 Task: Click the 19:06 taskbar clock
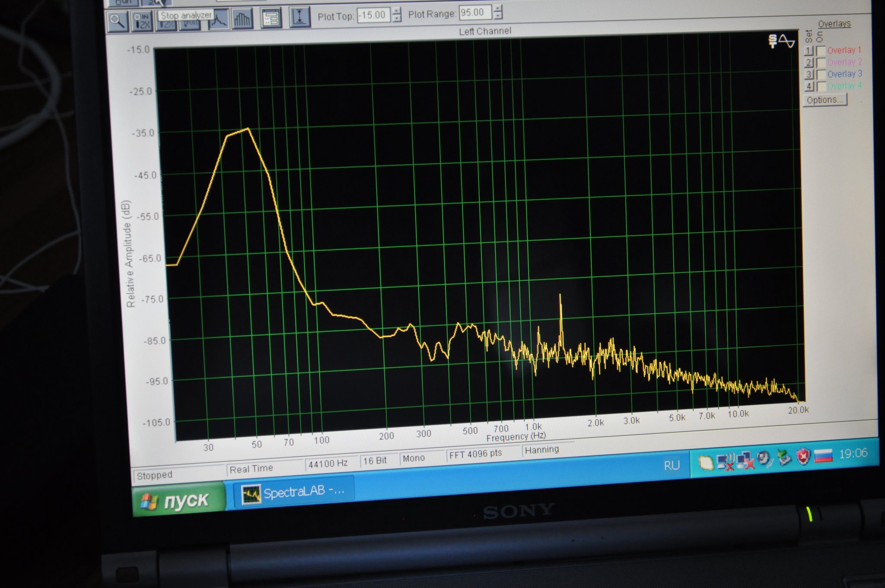(853, 453)
